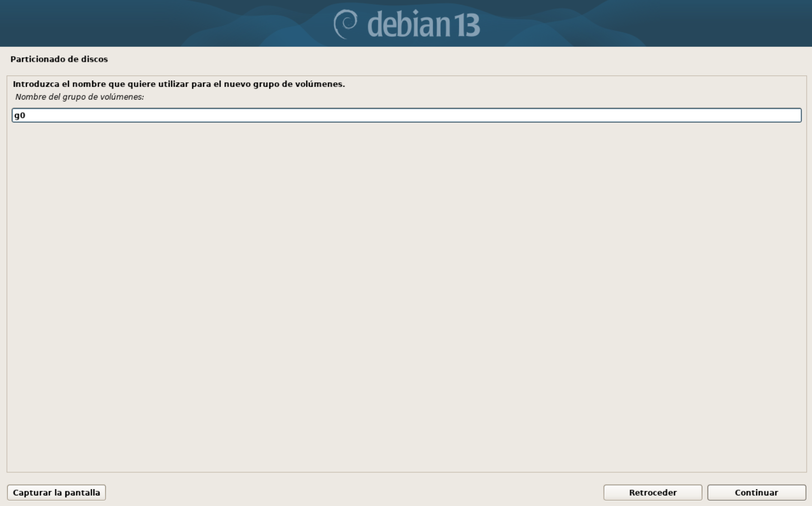Click the "Nombre del grupo de volúmenes:" label

point(80,97)
